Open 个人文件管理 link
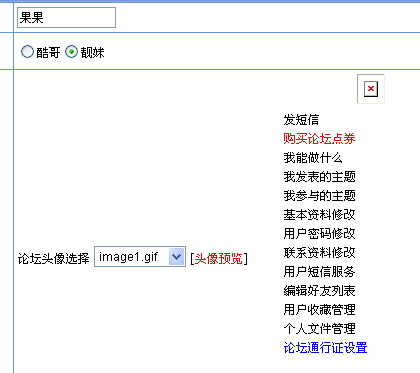The image size is (420, 373). tap(319, 329)
